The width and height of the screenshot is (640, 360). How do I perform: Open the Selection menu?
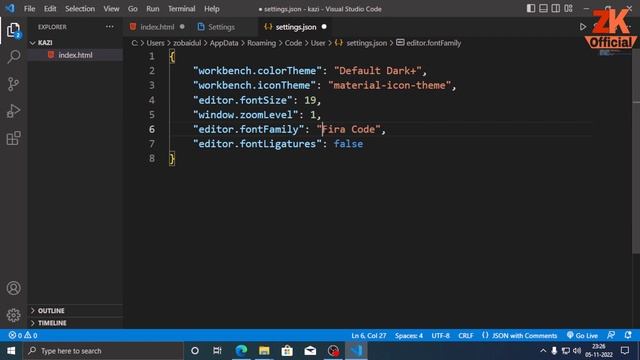80,9
